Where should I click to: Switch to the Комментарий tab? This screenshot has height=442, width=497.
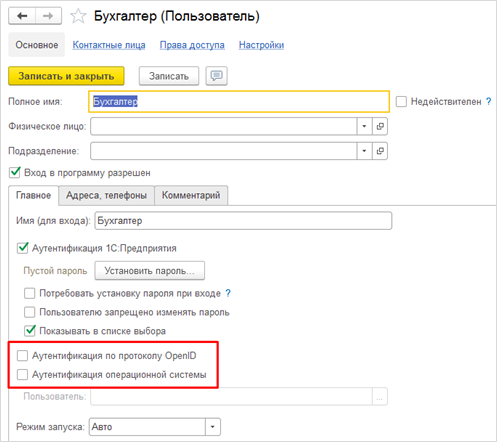(191, 195)
